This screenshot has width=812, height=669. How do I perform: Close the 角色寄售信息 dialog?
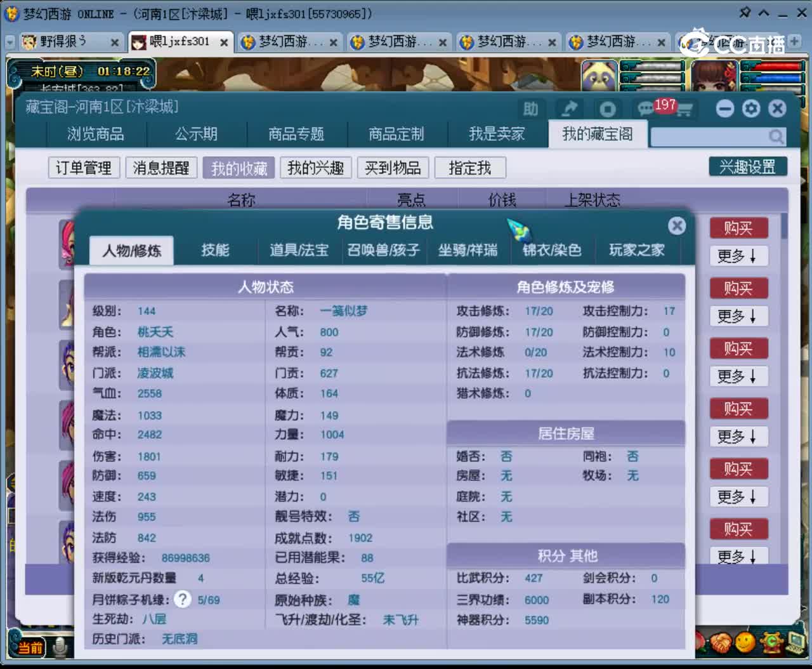click(x=677, y=225)
